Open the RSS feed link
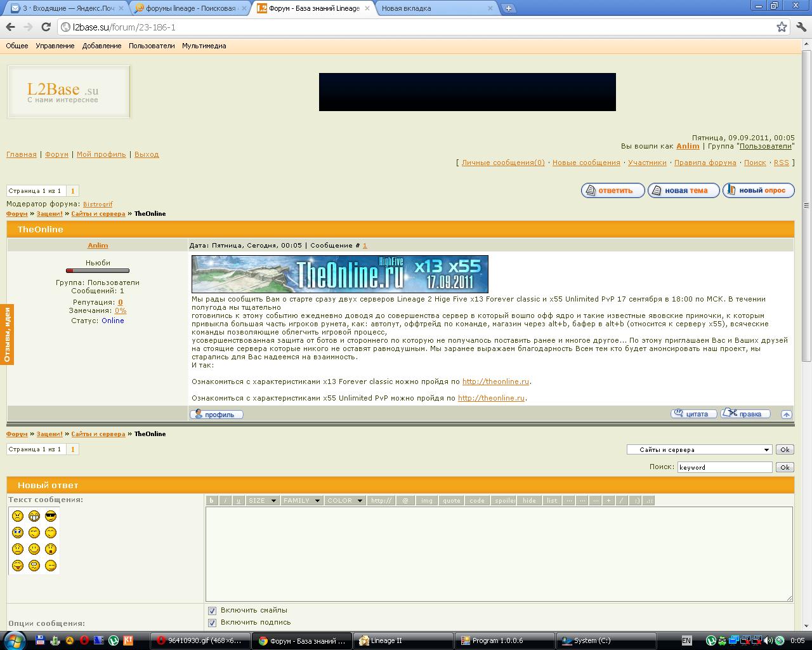812x650 pixels. [x=782, y=162]
